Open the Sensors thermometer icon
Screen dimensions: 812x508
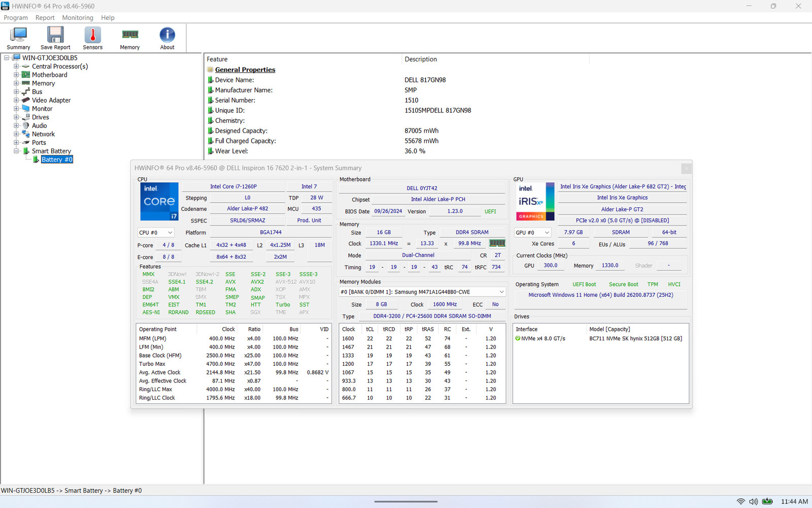click(92, 35)
